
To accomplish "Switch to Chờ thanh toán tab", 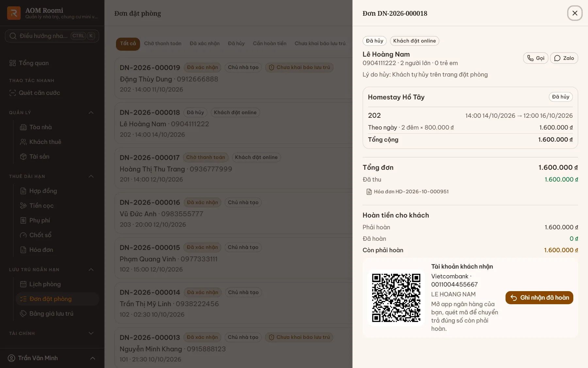I will point(163,44).
